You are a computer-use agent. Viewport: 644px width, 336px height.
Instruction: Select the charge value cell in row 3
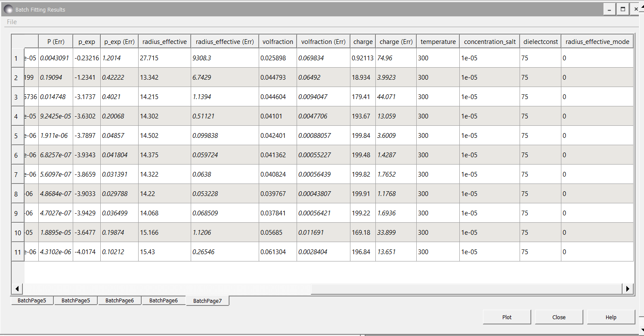pyautogui.click(x=362, y=96)
